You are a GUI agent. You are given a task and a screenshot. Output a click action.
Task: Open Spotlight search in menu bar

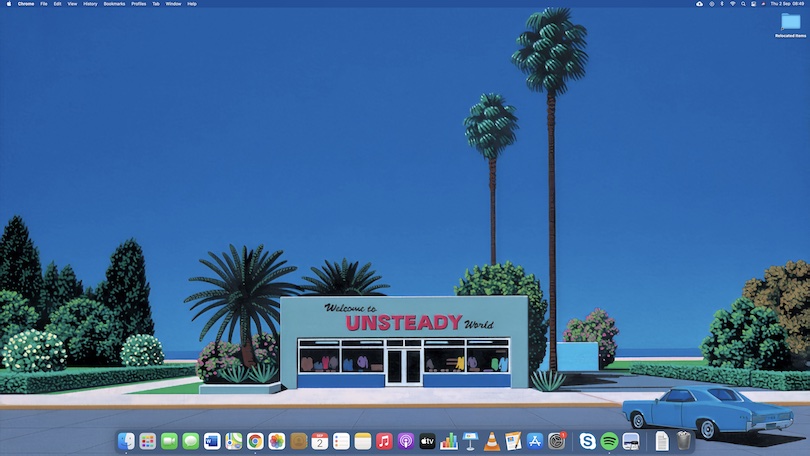(x=743, y=4)
